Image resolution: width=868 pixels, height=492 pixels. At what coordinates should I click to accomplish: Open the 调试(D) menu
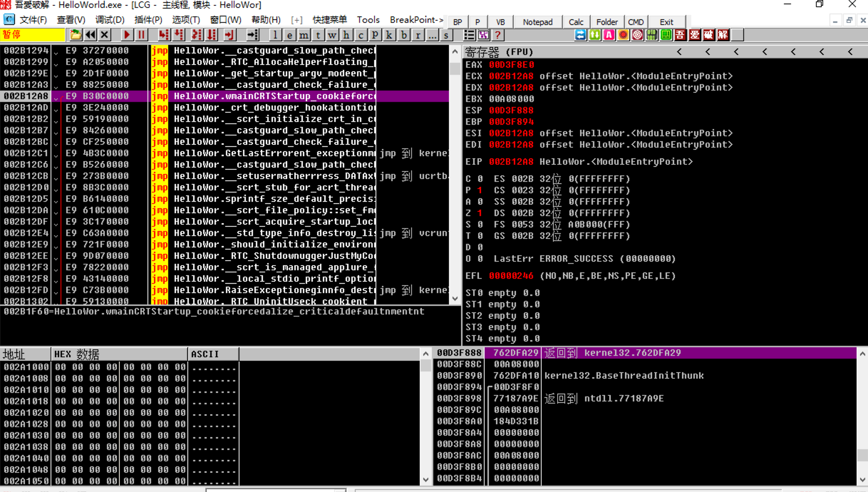(110, 20)
